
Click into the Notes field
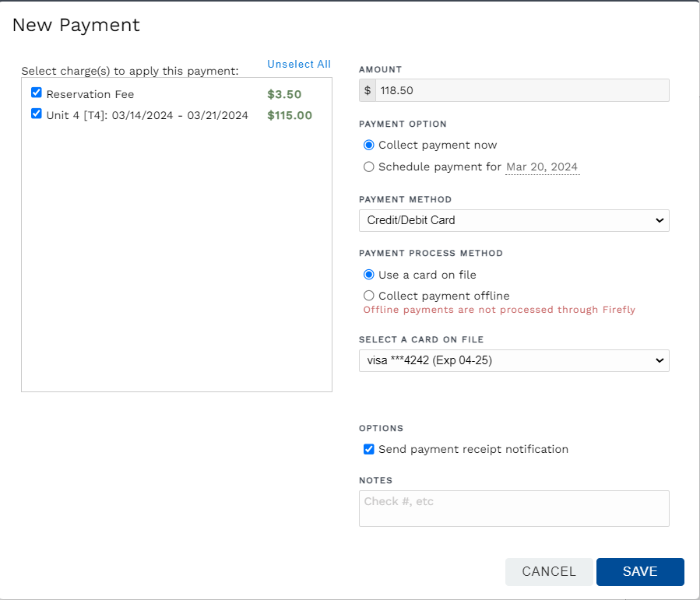coord(514,507)
